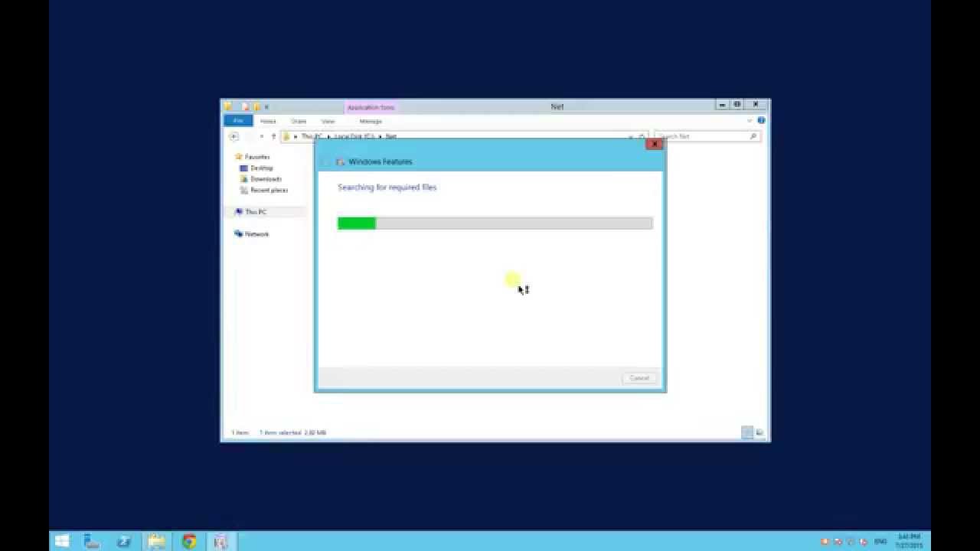This screenshot has height=551, width=980.
Task: Select the Application Tools contextual tab
Action: (371, 107)
